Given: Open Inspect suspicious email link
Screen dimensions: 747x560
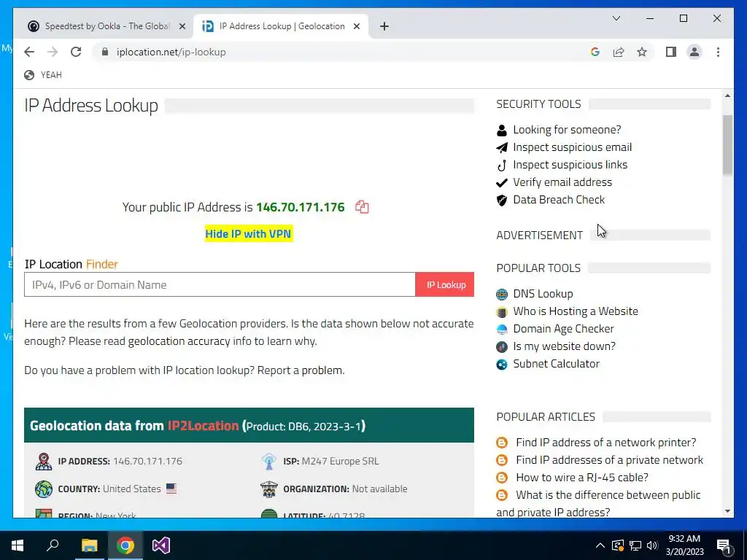Looking at the screenshot, I should [x=572, y=147].
